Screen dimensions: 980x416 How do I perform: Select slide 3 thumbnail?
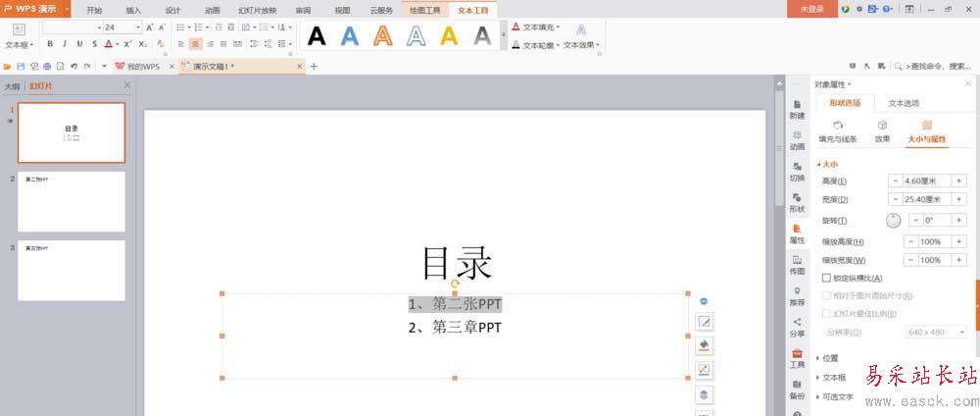(x=72, y=270)
